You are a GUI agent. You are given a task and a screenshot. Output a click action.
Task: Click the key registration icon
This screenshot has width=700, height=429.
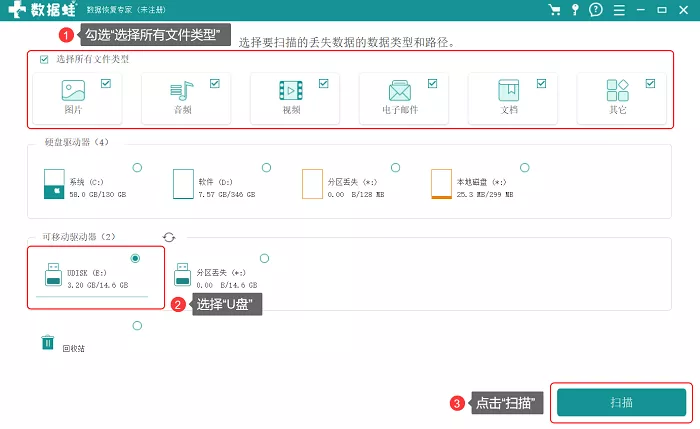575,10
